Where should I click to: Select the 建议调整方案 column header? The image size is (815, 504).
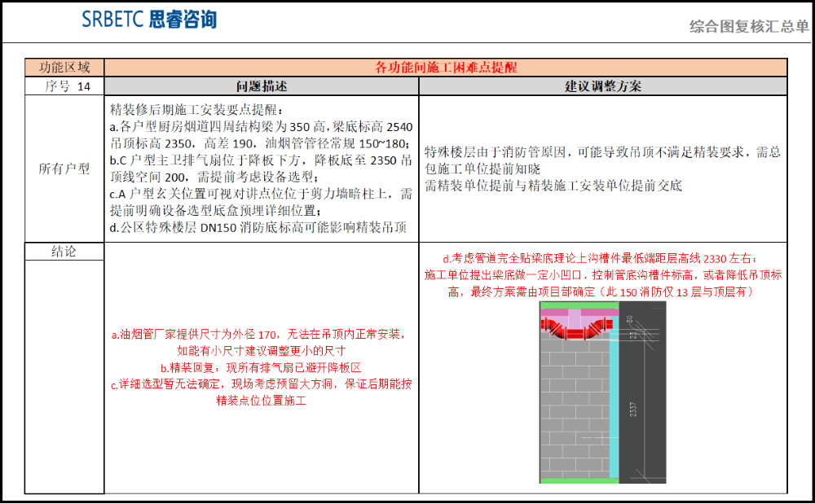click(x=601, y=85)
